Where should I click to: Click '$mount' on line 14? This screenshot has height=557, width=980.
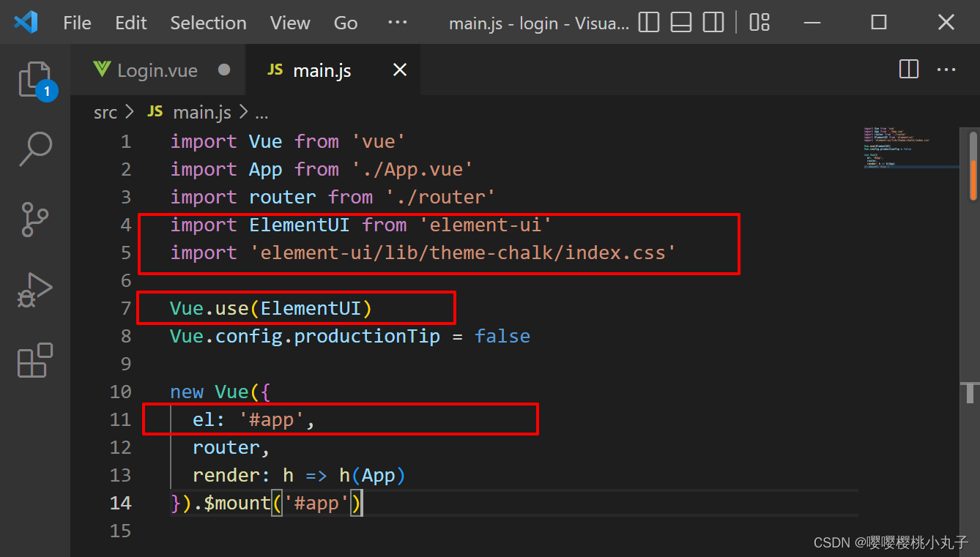pos(237,503)
